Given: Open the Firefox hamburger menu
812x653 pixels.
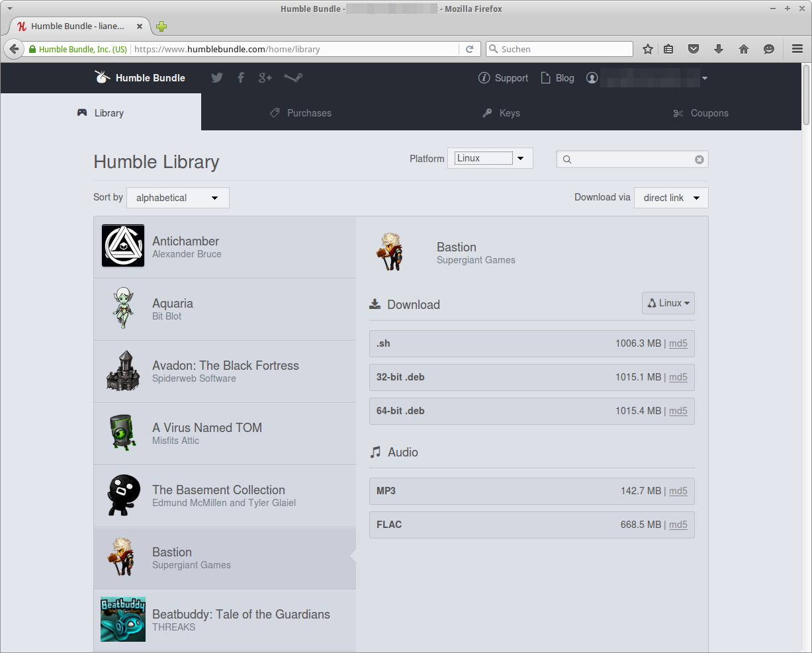Looking at the screenshot, I should click(797, 49).
